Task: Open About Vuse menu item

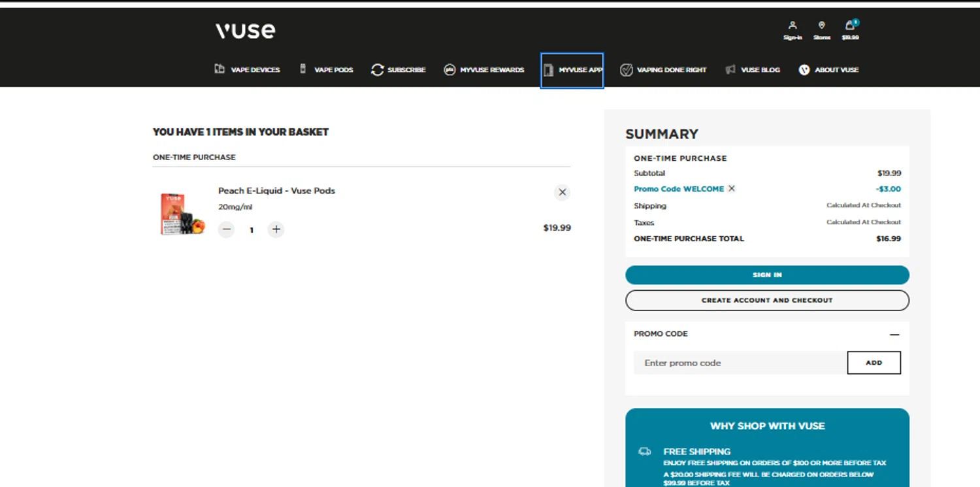Action: click(x=837, y=70)
